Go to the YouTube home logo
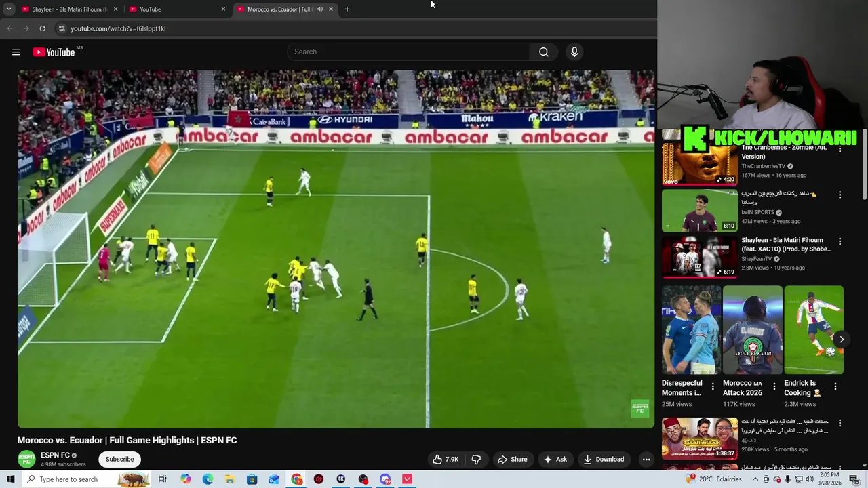 (54, 52)
